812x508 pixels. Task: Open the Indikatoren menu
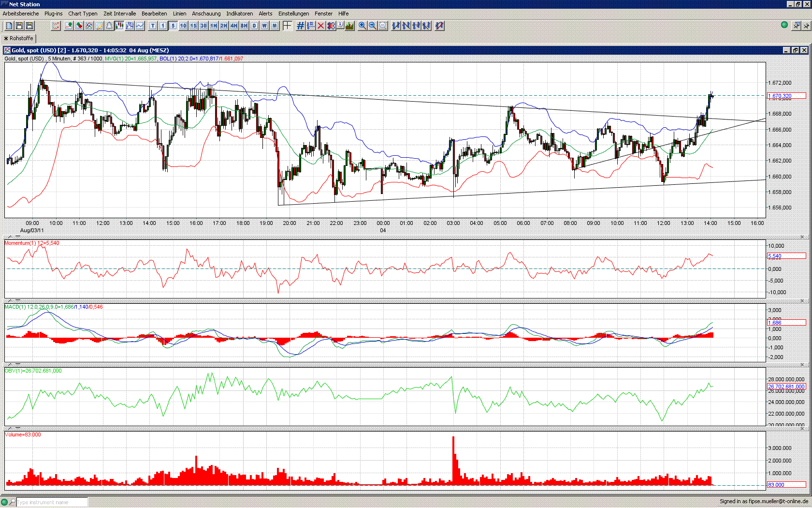(239, 14)
